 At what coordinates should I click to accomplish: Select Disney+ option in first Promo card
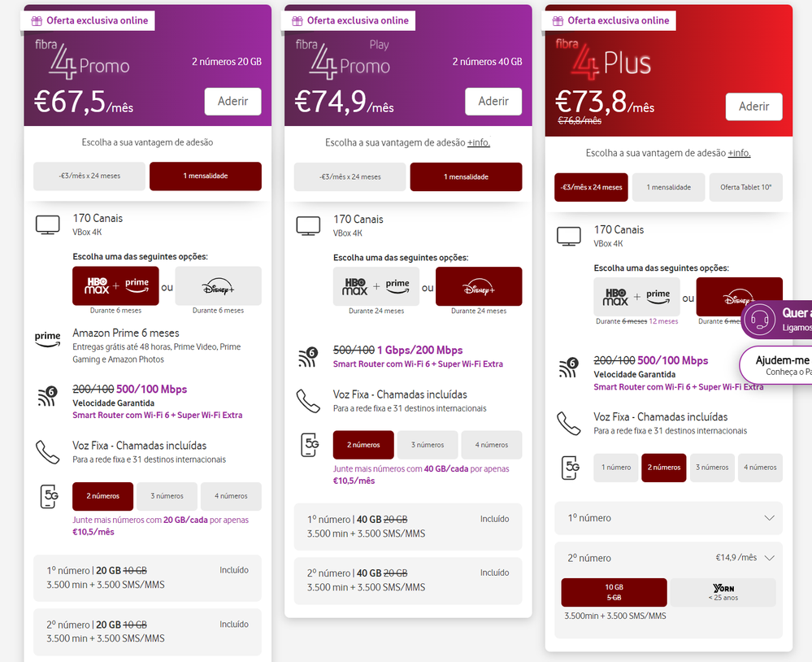pyautogui.click(x=219, y=285)
